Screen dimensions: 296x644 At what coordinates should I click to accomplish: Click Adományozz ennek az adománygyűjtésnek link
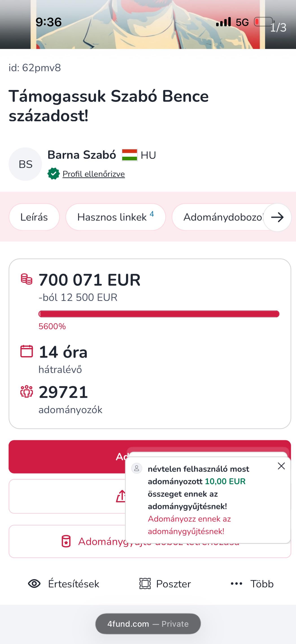click(189, 525)
